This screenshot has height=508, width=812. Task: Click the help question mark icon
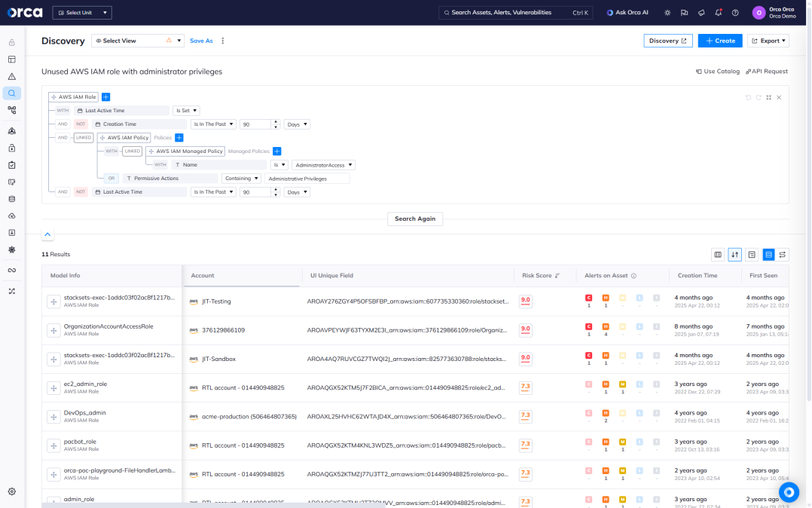[x=735, y=13]
